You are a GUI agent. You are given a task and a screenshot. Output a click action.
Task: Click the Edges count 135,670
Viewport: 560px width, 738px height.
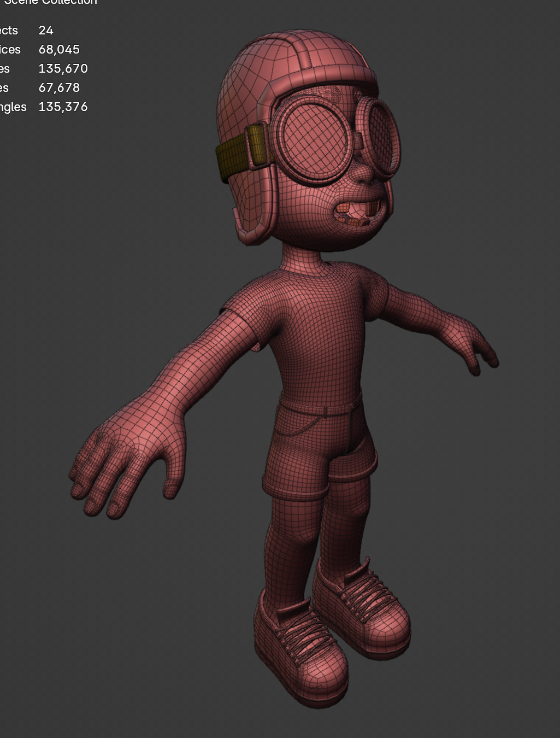pos(63,69)
